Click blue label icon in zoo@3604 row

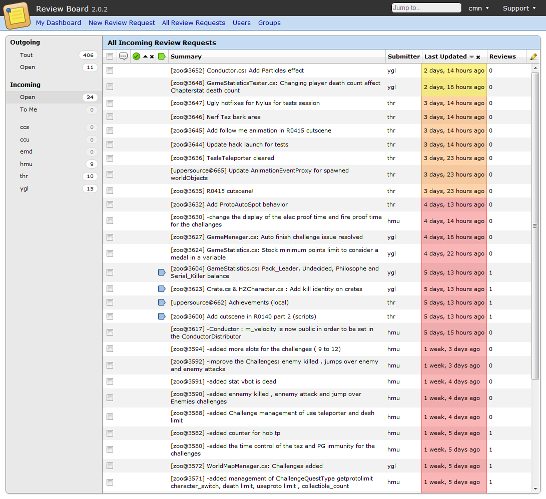click(x=162, y=272)
